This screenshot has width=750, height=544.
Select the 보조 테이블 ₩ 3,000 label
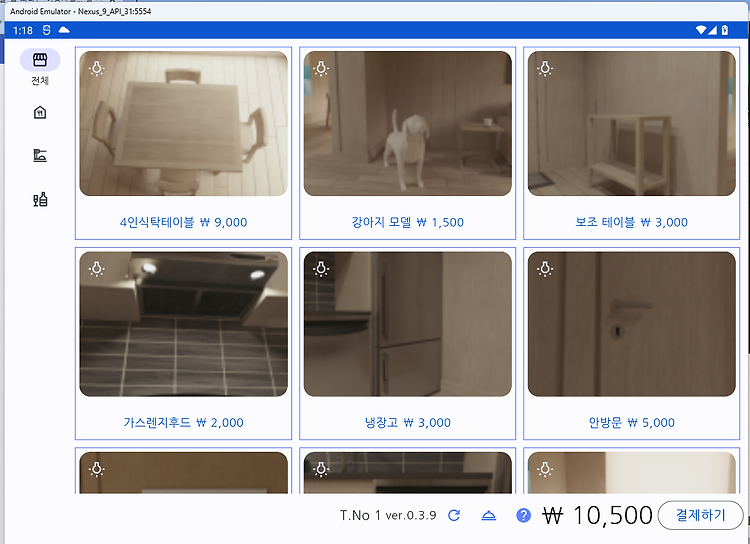631,222
